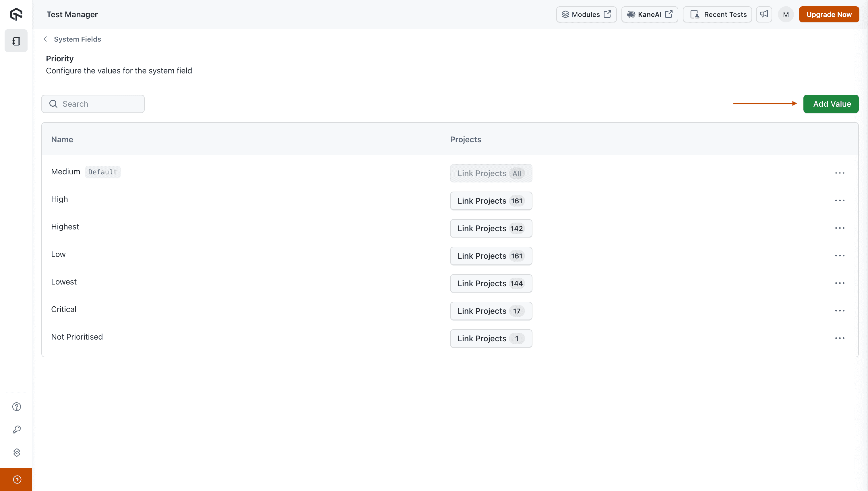Screen dimensions: 868x491
Task: Click the orange upgrade arrow icon
Action: tap(17, 480)
